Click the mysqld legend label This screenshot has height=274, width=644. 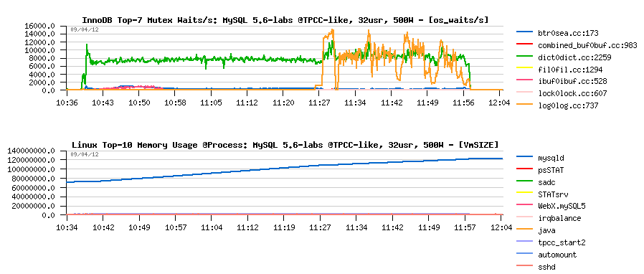550,158
